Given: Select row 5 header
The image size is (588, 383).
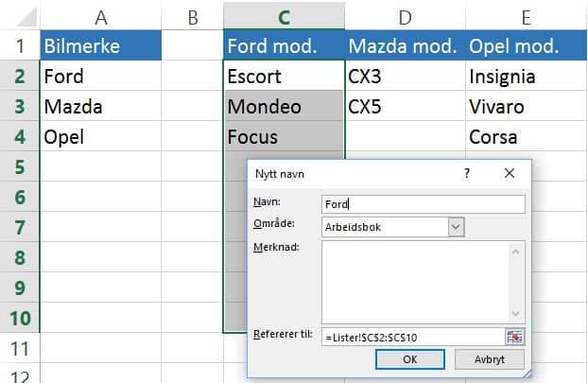Looking at the screenshot, I should tap(20, 166).
